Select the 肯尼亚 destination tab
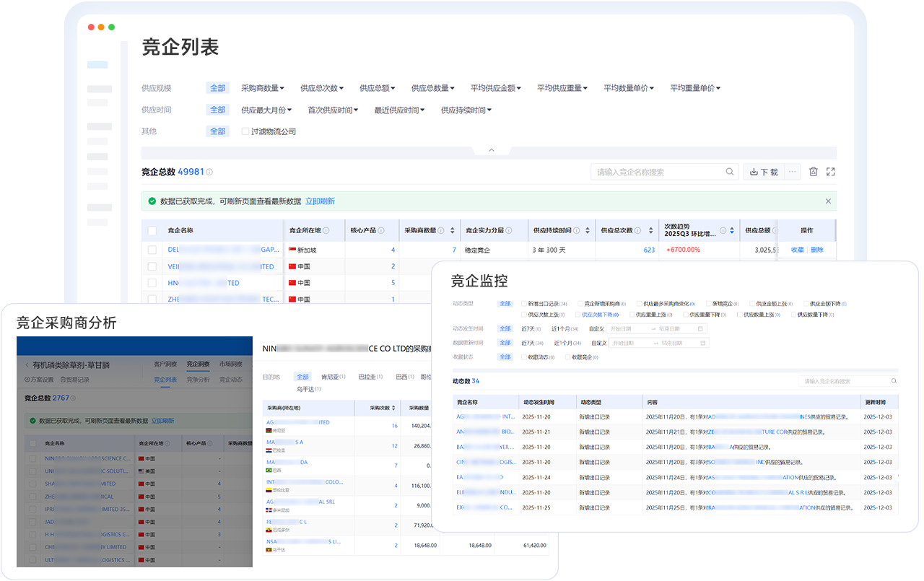 pos(330,377)
